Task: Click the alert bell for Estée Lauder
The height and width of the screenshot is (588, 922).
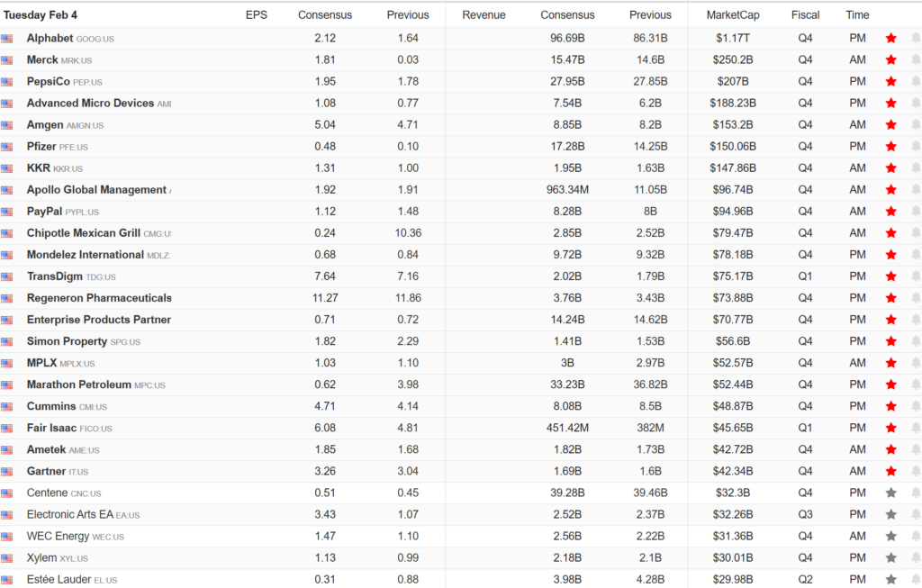Action: coord(916,580)
